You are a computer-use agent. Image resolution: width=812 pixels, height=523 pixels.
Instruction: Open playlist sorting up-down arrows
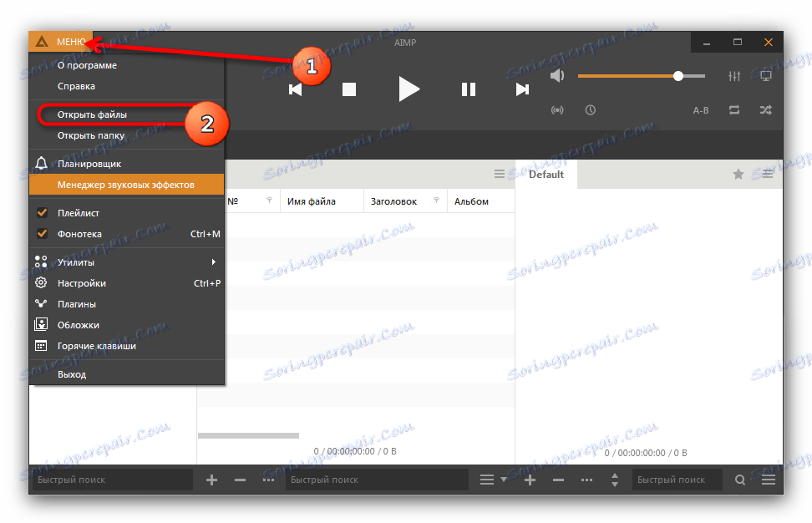click(615, 480)
